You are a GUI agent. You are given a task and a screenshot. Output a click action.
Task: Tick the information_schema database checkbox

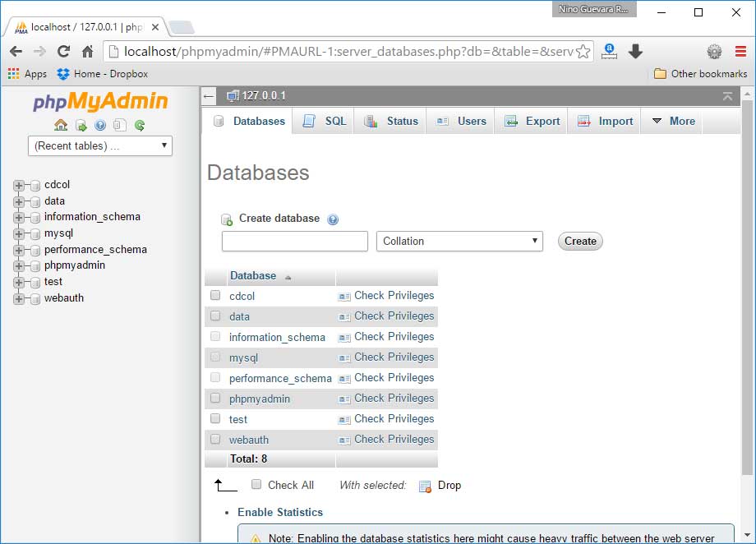click(x=215, y=336)
